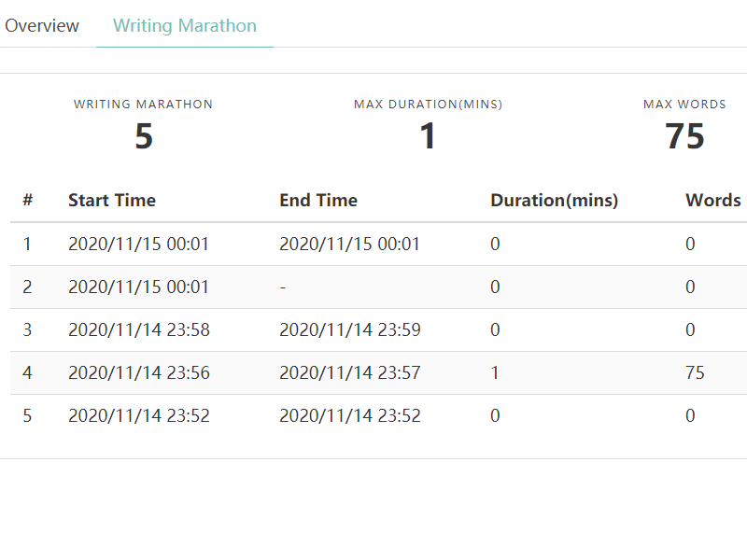The image size is (747, 560).
Task: Switch to the Overview tab
Action: click(x=42, y=26)
